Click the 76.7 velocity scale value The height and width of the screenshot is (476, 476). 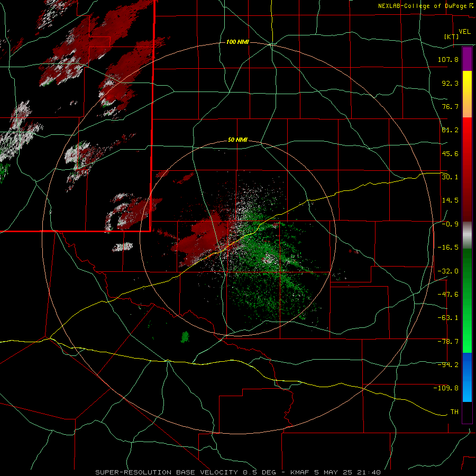pos(450,106)
